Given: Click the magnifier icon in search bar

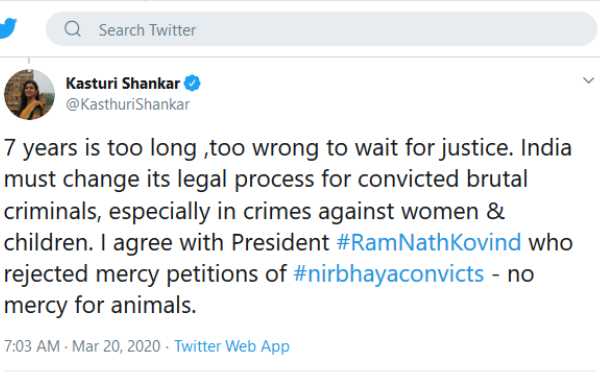Looking at the screenshot, I should tap(72, 29).
